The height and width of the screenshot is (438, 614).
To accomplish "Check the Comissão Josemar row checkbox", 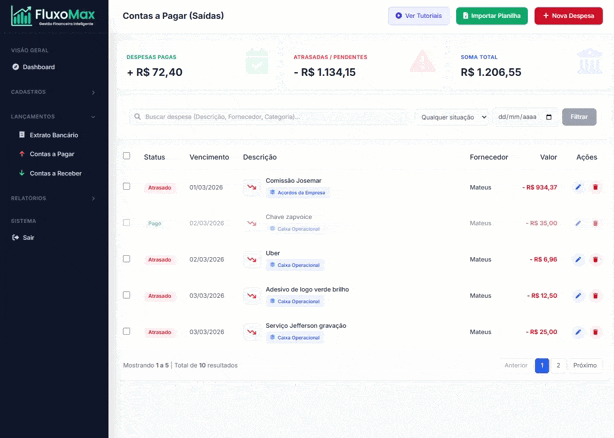I will click(126, 187).
